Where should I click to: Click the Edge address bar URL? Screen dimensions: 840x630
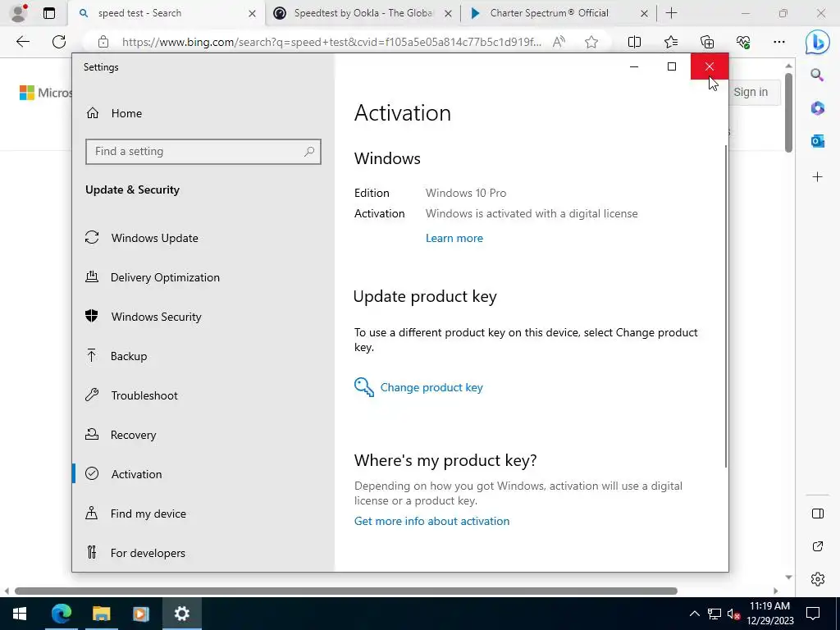(331, 42)
